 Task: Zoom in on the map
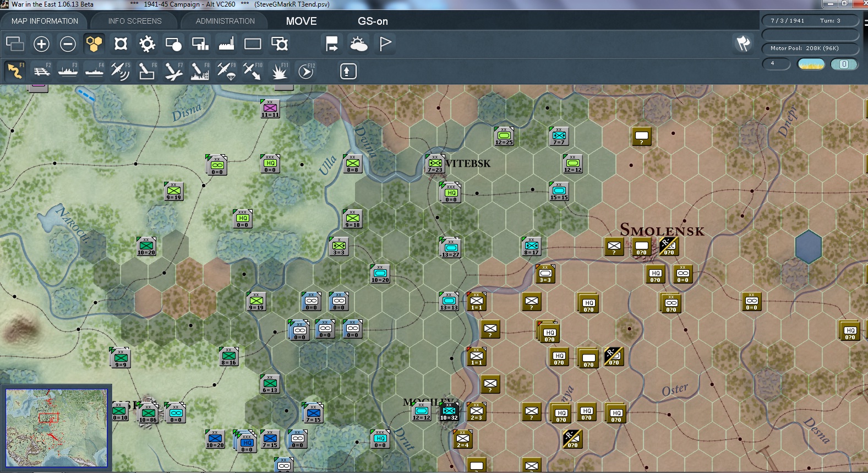41,44
